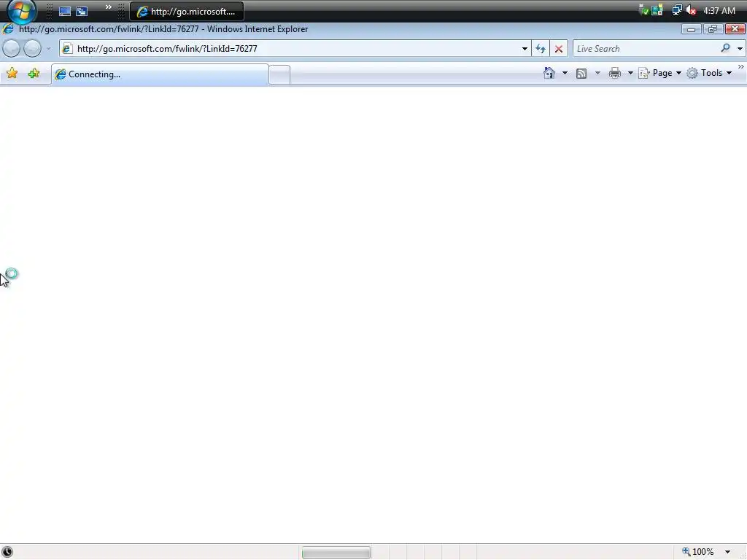Expand zoom level dropdown arrow
Screen dimensions: 747x560
click(x=727, y=552)
